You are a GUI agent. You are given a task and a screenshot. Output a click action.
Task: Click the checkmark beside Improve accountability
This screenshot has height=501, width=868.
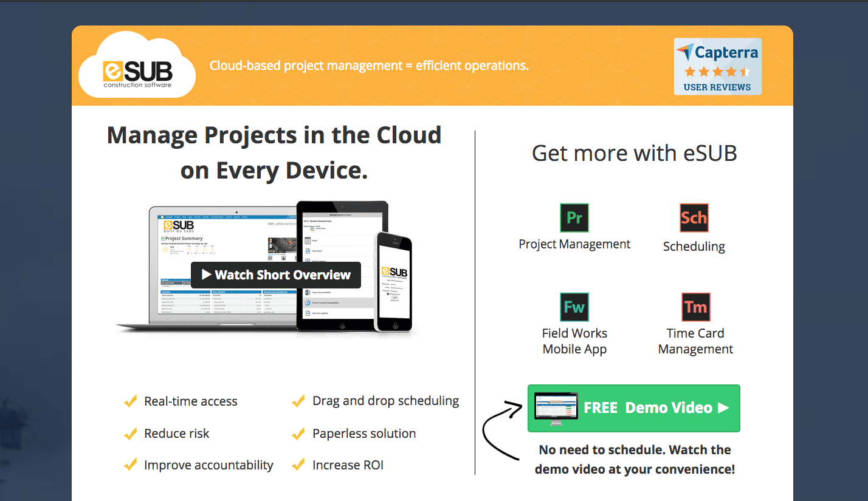pos(130,465)
